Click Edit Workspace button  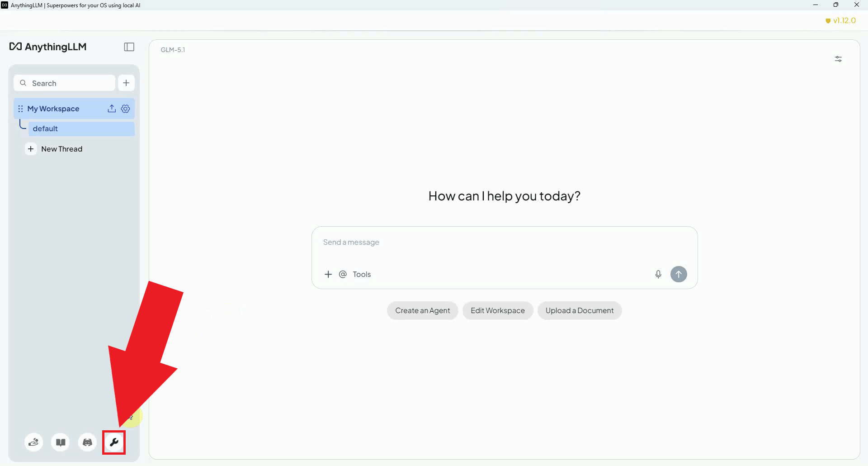[x=498, y=310]
